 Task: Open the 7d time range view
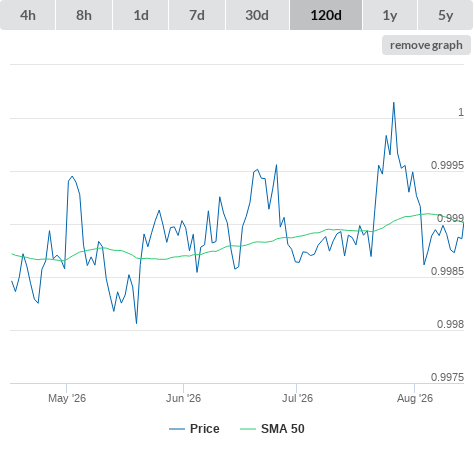197,15
